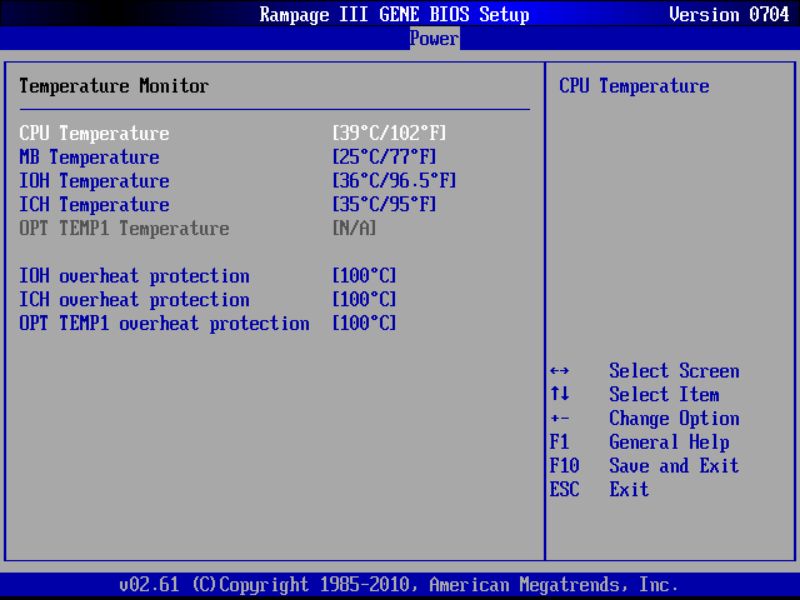The image size is (800, 600).
Task: Click the F1 key label
Action: [x=560, y=442]
